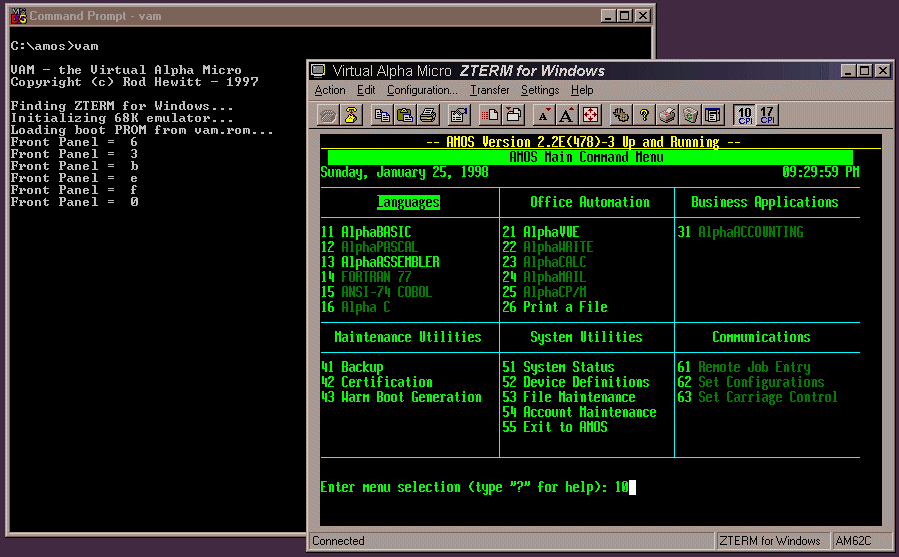Click the grey telephone connect icon
The image size is (899, 557).
(x=327, y=115)
